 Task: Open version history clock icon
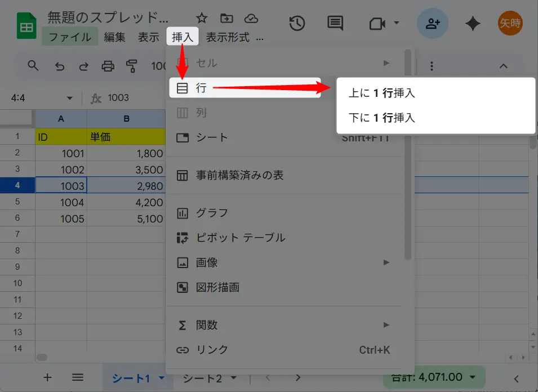(297, 23)
